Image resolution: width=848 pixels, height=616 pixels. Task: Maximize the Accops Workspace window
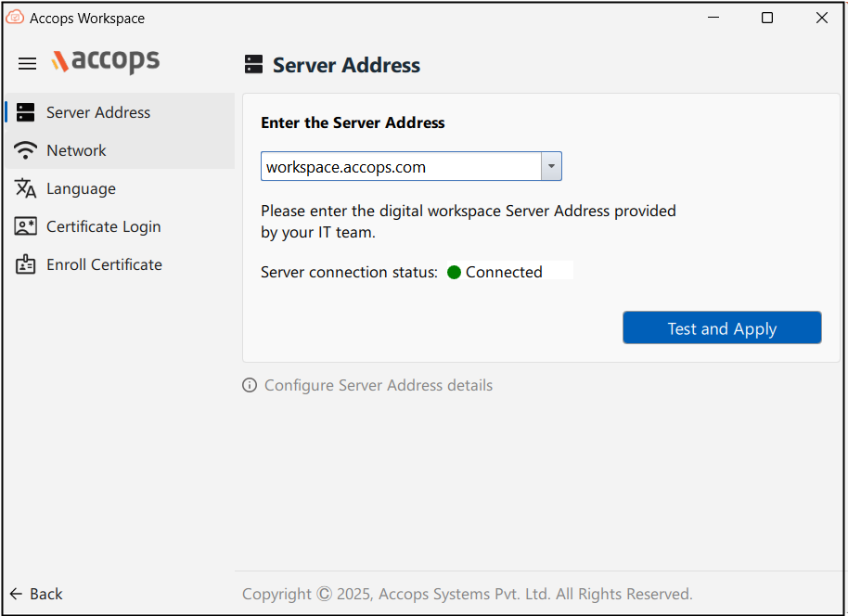[x=767, y=18]
